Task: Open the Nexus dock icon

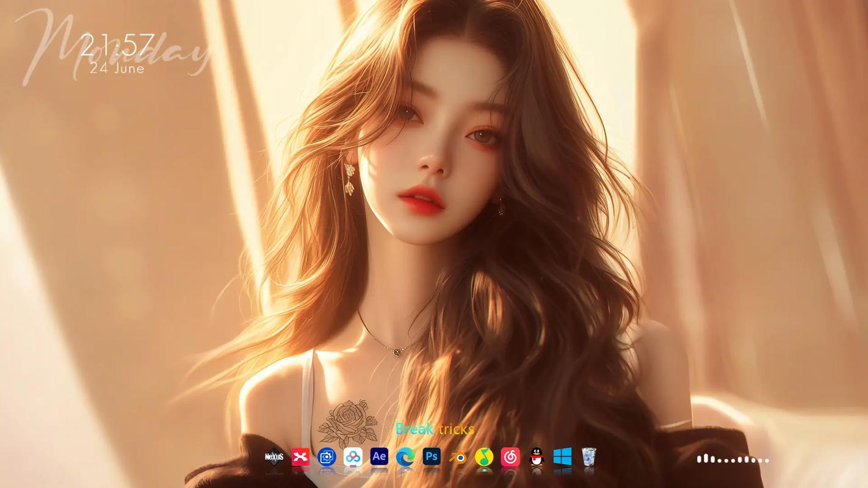Action: pyautogui.click(x=274, y=456)
